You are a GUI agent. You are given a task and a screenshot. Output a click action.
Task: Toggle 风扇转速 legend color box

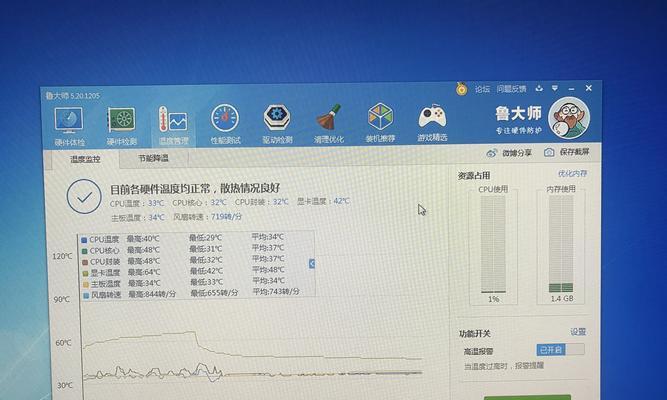[x=86, y=295]
